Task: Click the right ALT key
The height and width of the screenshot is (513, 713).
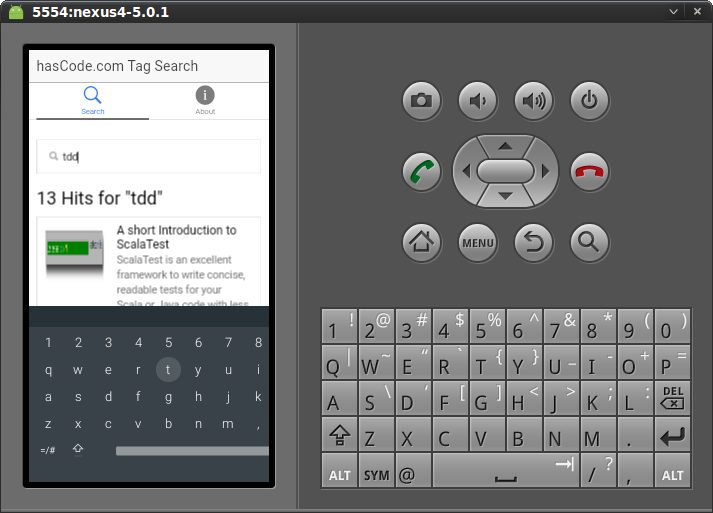Action: [x=673, y=470]
